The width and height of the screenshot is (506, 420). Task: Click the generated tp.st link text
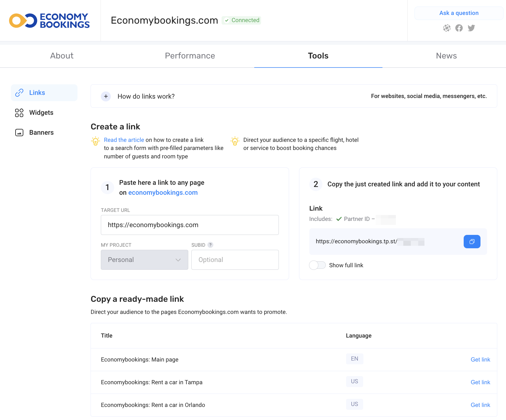pyautogui.click(x=370, y=241)
